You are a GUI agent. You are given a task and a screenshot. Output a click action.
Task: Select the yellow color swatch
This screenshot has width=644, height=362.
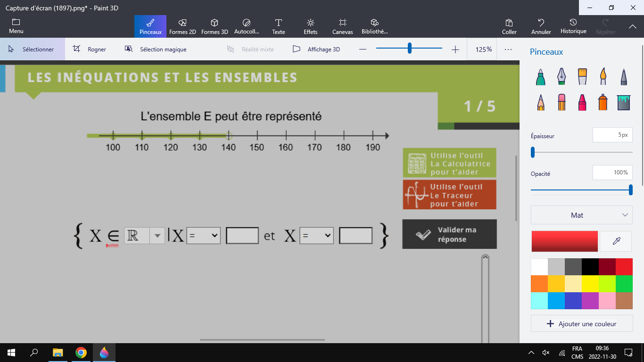590,284
